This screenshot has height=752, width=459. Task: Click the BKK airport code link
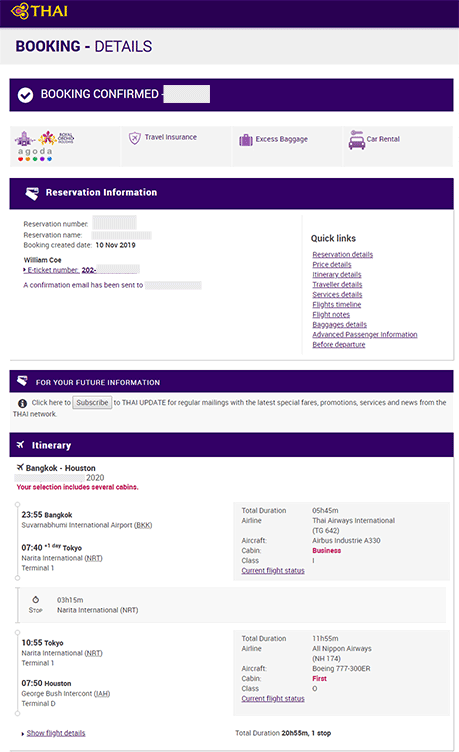tap(143, 525)
